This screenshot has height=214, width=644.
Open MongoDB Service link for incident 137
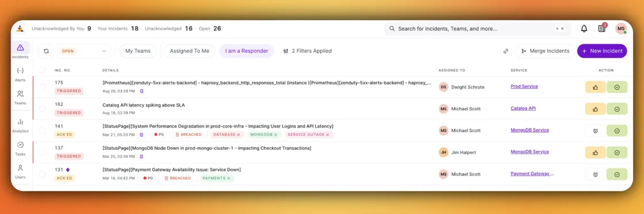pos(530,151)
